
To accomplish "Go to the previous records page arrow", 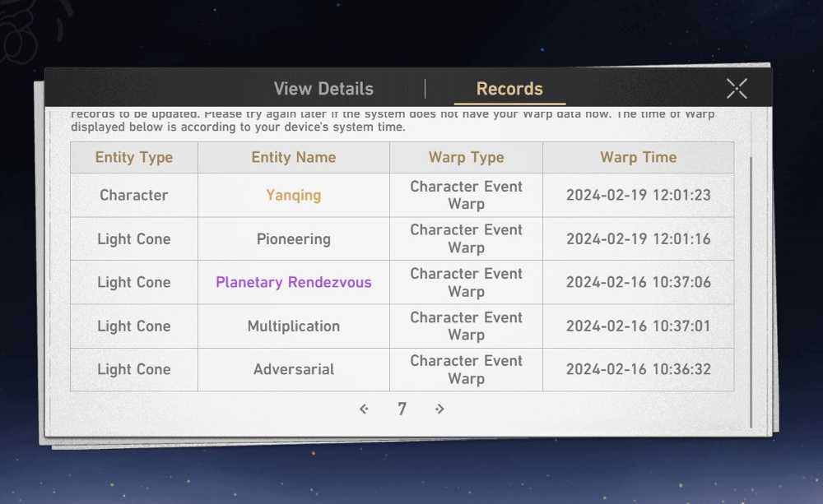I will (x=364, y=409).
